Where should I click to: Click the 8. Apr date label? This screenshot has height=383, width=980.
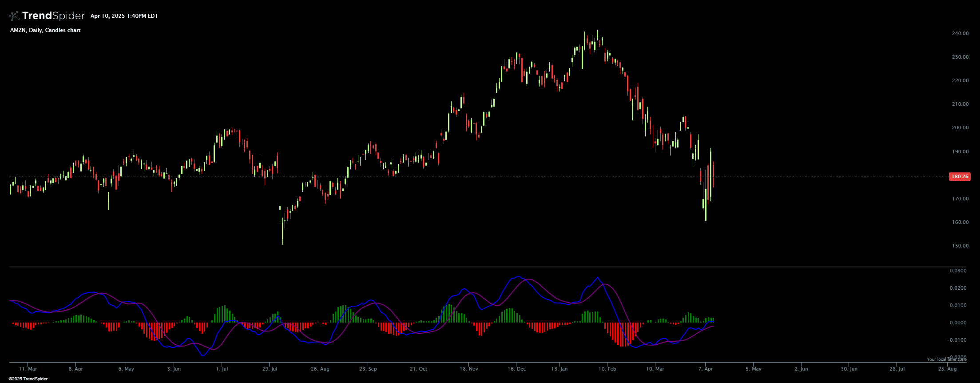(x=76, y=369)
